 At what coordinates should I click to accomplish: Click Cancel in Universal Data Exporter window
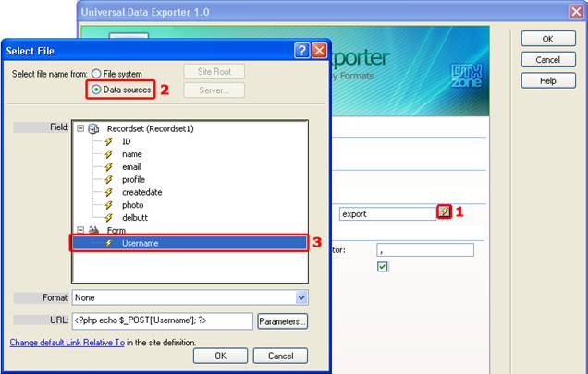point(548,60)
